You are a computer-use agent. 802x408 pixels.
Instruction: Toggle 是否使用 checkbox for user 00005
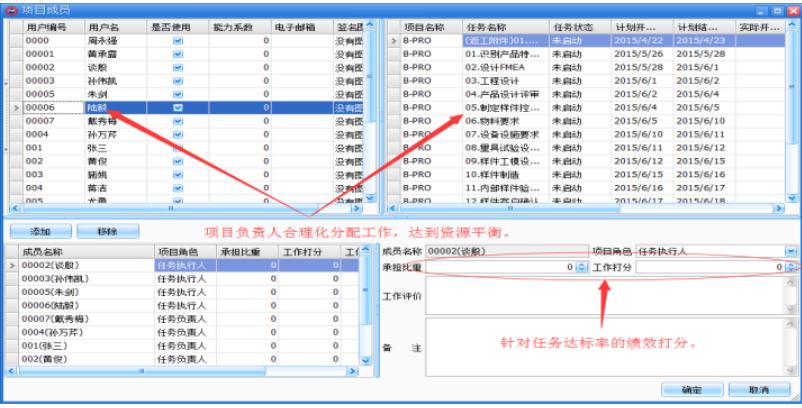click(x=177, y=94)
